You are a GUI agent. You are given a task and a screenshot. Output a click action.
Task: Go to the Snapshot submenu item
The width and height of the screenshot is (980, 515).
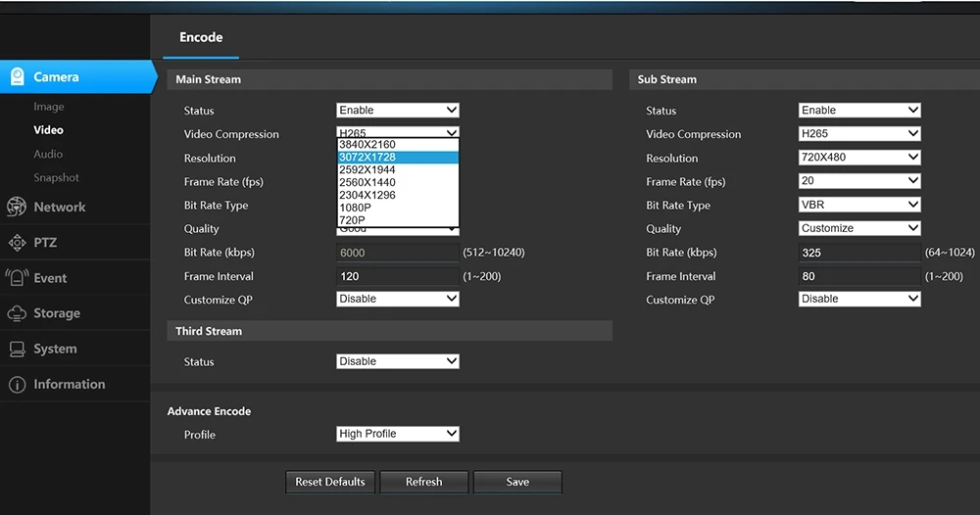click(x=56, y=177)
